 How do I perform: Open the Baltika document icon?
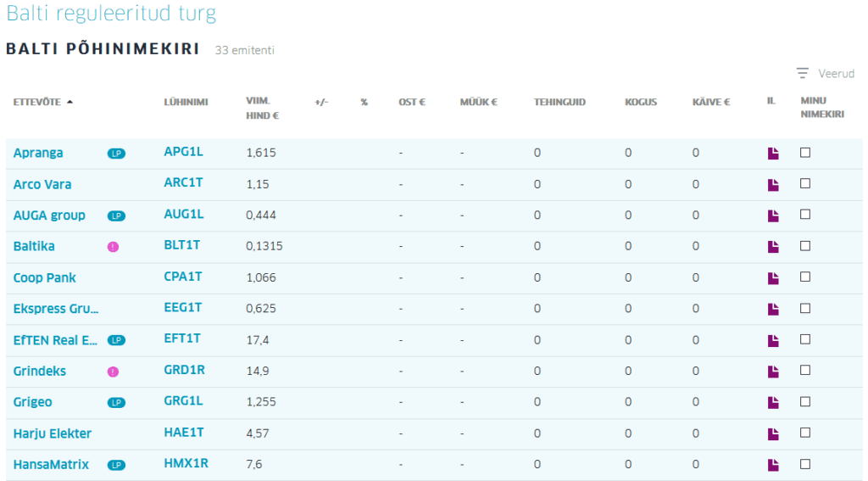(773, 247)
